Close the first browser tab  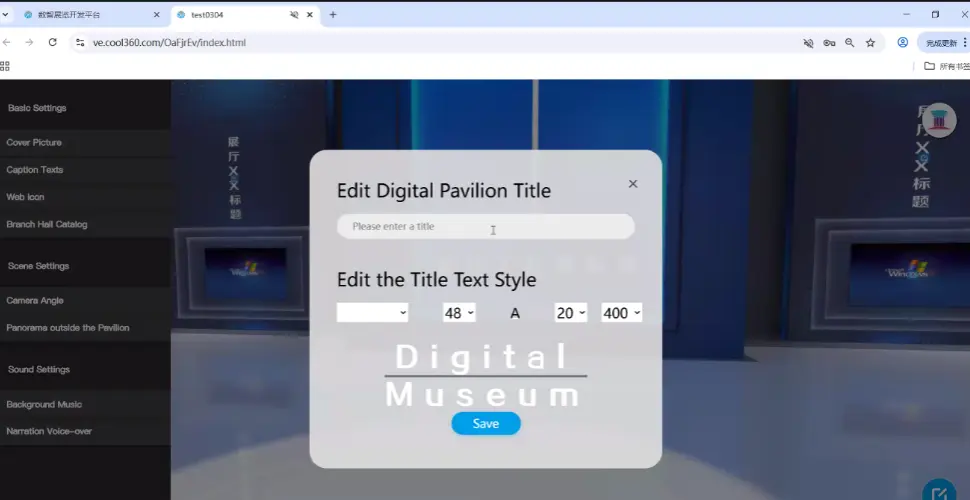pos(157,15)
